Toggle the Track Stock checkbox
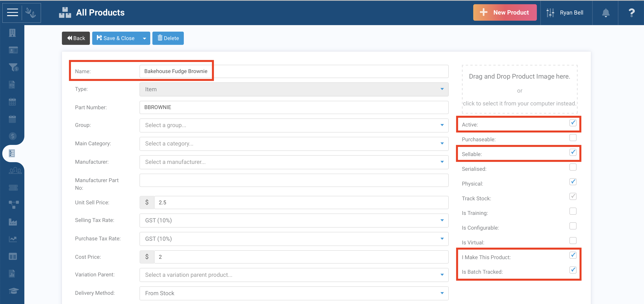The image size is (644, 304). [x=573, y=196]
